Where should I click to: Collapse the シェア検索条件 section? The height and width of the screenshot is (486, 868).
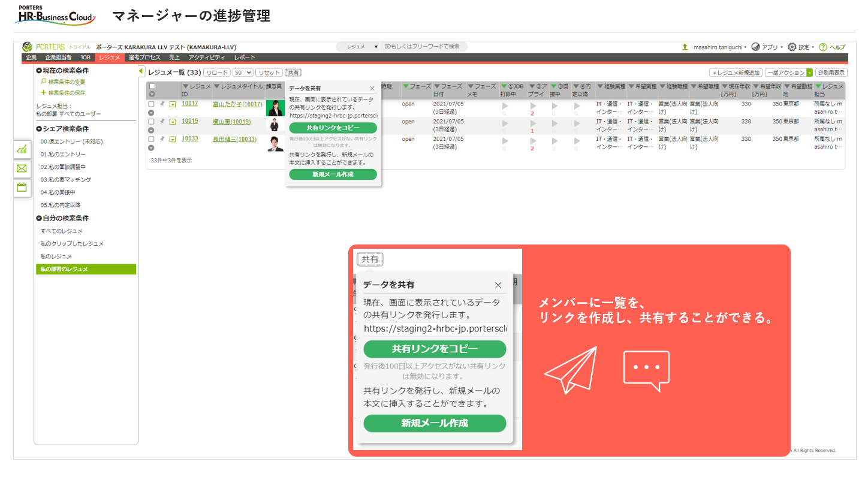pyautogui.click(x=38, y=129)
